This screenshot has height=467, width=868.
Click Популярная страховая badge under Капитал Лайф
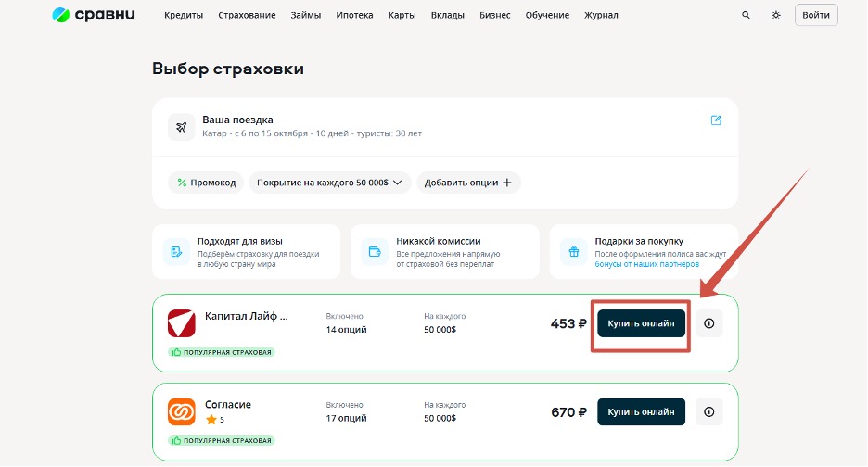pos(222,352)
